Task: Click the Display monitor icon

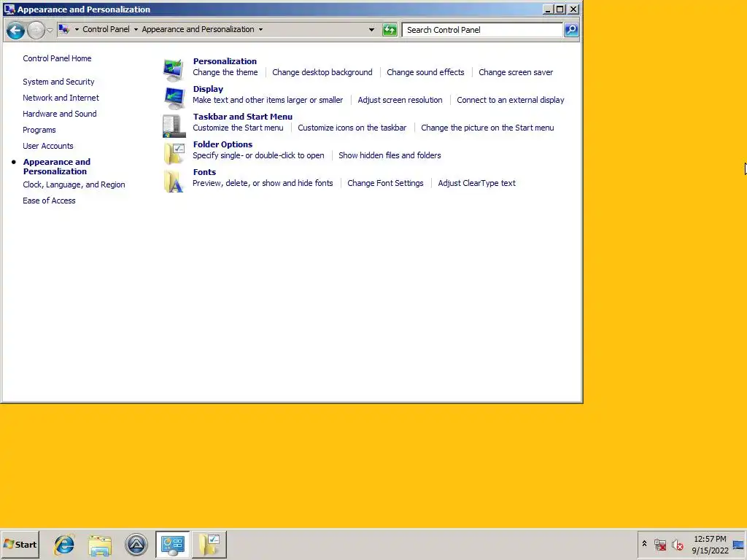Action: 174,98
